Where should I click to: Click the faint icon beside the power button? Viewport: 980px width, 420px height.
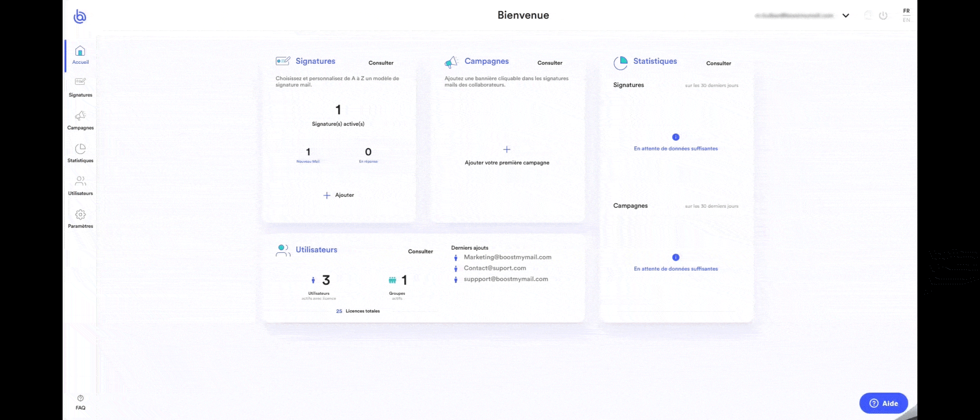tap(868, 16)
